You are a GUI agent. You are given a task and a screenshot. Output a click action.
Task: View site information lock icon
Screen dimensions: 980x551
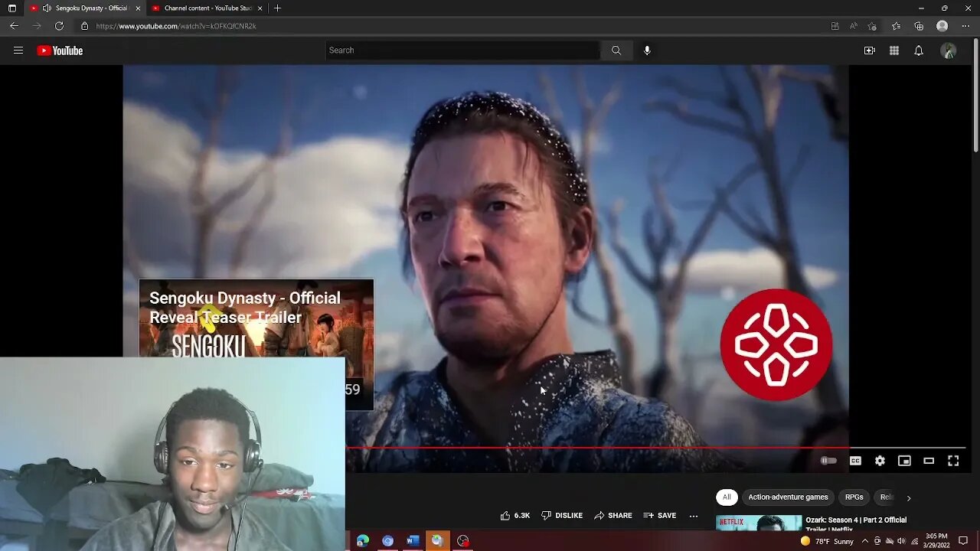[84, 26]
